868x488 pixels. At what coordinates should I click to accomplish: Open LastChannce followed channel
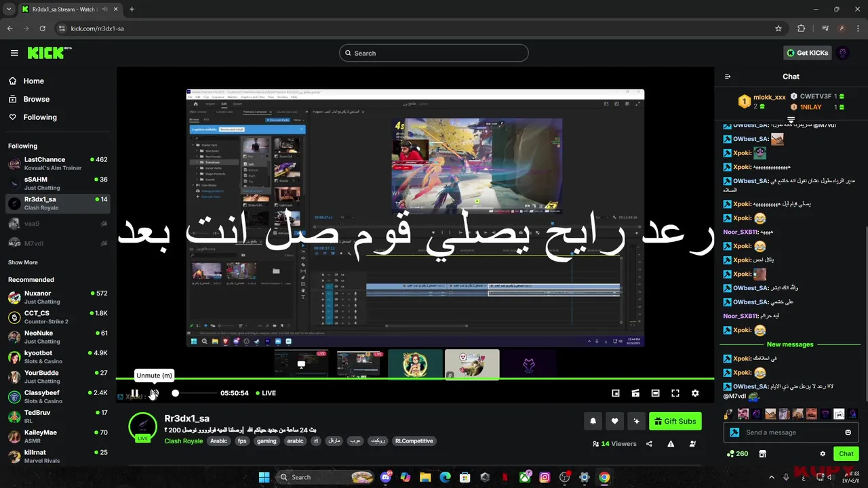(x=58, y=163)
